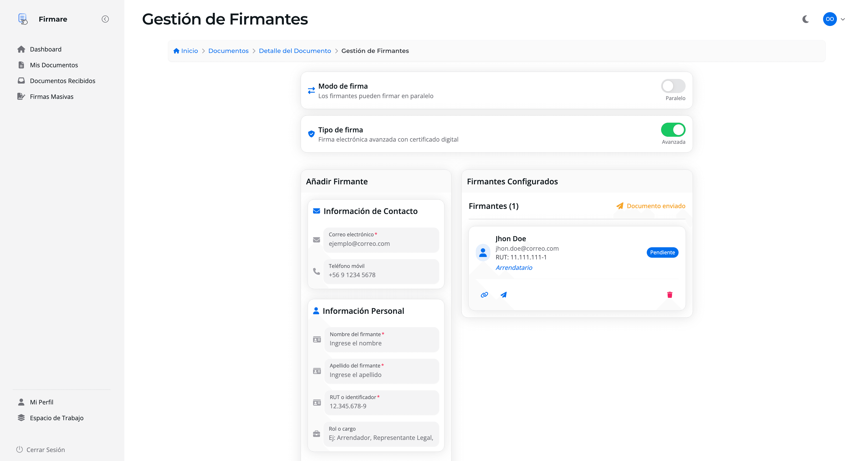Screen dimensions: 868x461
Task: Enable Paralelo signing mode toggle
Action: click(x=673, y=86)
